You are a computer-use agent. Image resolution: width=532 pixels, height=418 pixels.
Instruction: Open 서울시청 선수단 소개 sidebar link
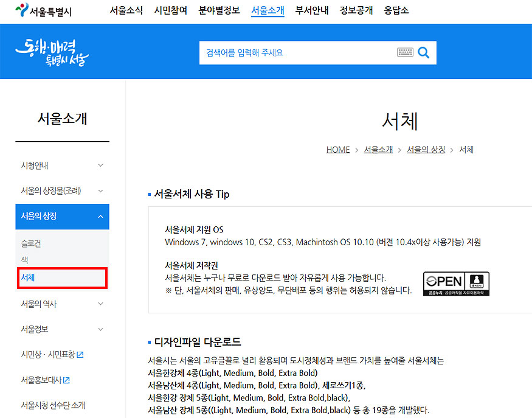(53, 405)
